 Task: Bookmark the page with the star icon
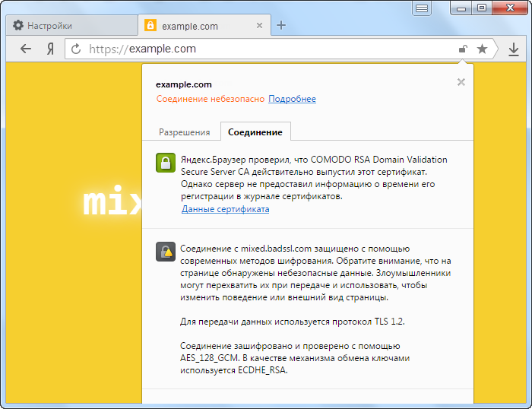click(x=482, y=49)
